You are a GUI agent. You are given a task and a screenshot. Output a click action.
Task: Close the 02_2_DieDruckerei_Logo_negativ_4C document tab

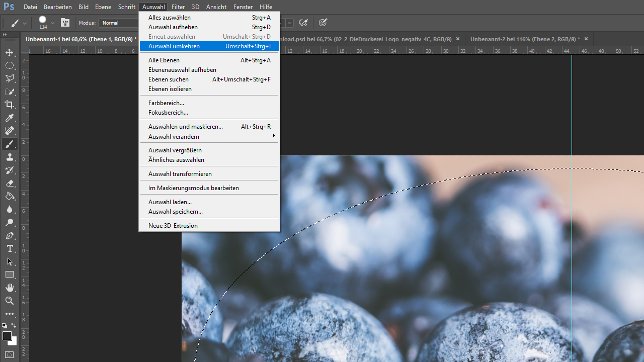pyautogui.click(x=457, y=39)
